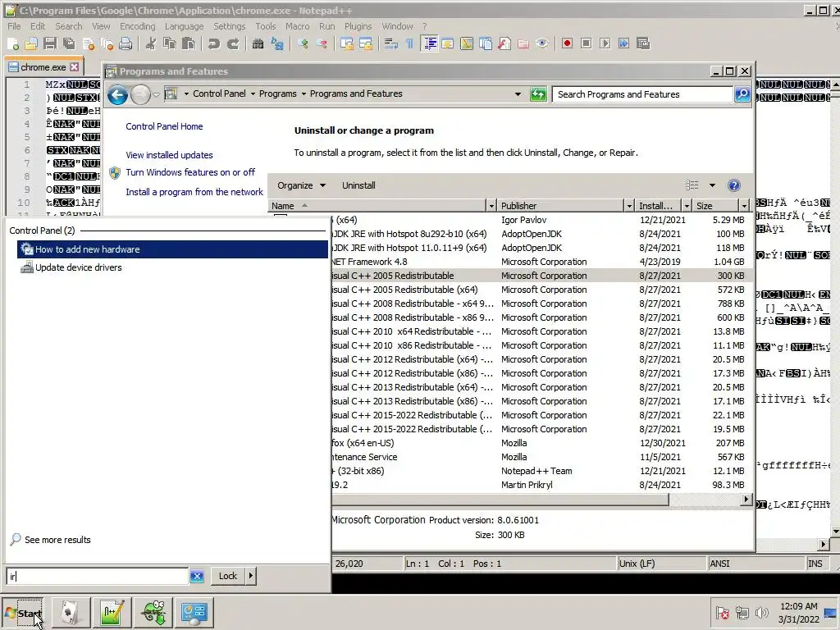Open the Macro menu

point(297,26)
